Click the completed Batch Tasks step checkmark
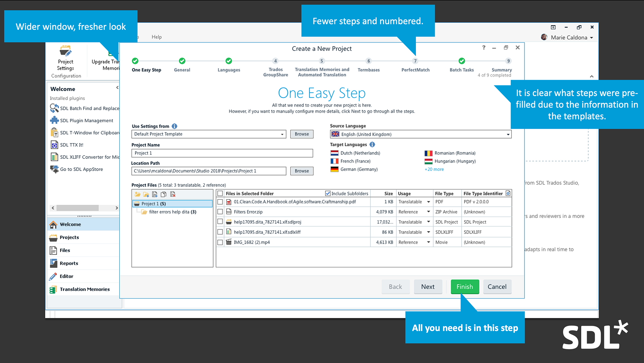 tap(462, 61)
